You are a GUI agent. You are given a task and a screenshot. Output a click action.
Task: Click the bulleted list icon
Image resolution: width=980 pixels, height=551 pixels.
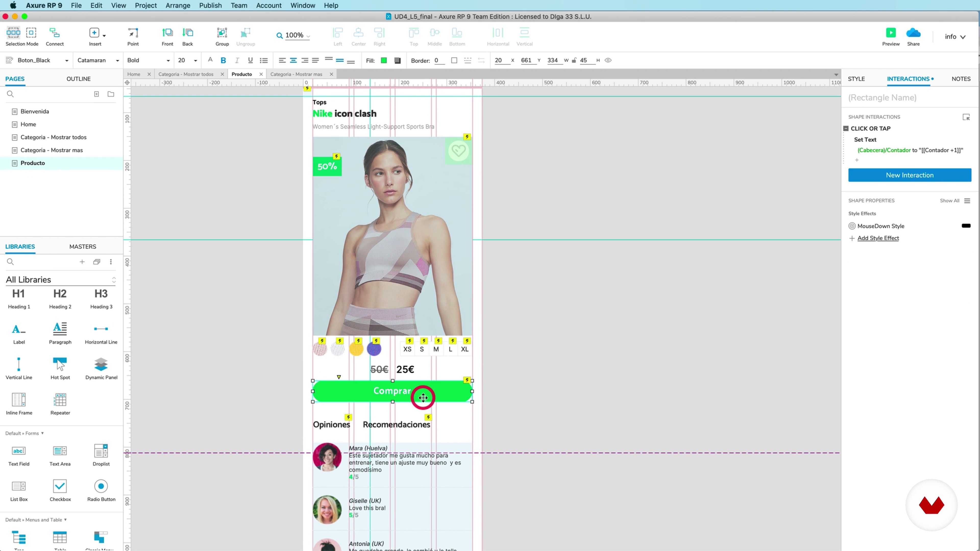(x=264, y=60)
